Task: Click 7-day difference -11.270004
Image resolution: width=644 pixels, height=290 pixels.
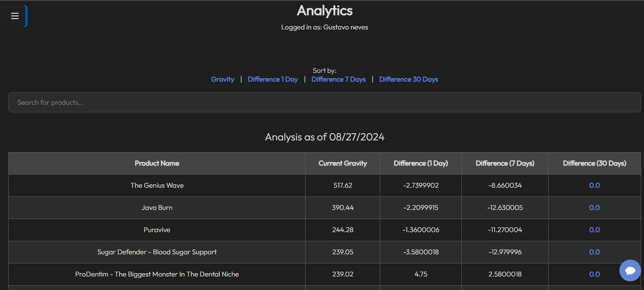Action: [x=505, y=230]
